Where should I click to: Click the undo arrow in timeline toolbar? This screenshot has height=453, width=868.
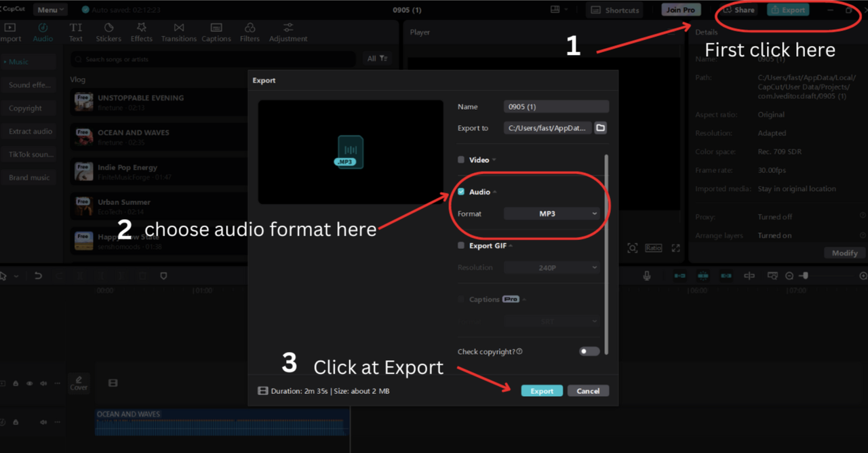click(x=38, y=276)
